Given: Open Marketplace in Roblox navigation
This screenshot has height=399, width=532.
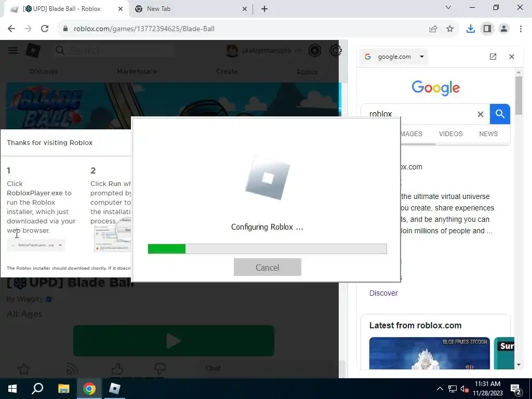Looking at the screenshot, I should [x=137, y=72].
